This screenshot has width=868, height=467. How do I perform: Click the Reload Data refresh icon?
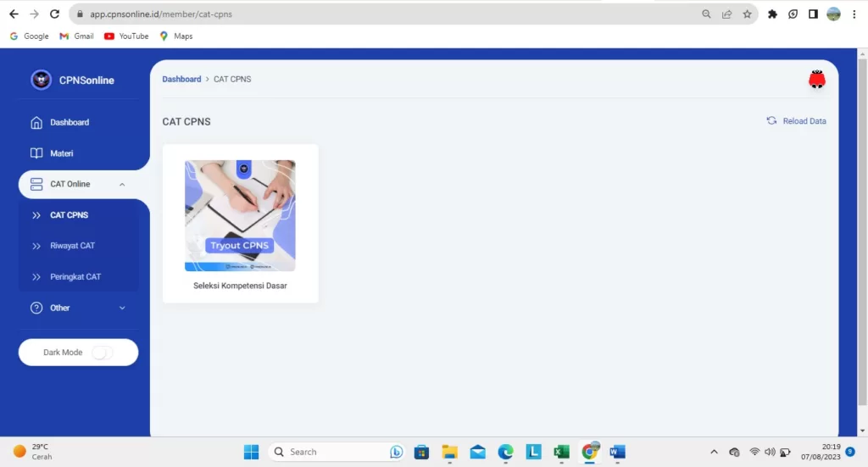coord(771,121)
